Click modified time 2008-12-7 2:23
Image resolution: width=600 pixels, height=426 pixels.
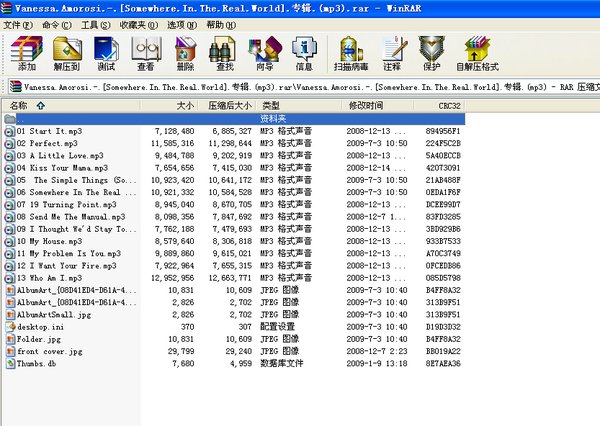[x=377, y=351]
